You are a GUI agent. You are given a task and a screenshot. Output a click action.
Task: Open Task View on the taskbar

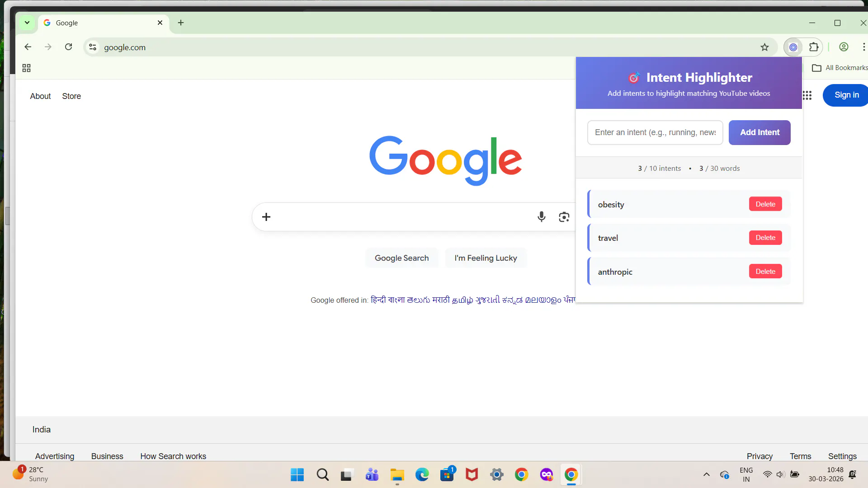coord(347,475)
